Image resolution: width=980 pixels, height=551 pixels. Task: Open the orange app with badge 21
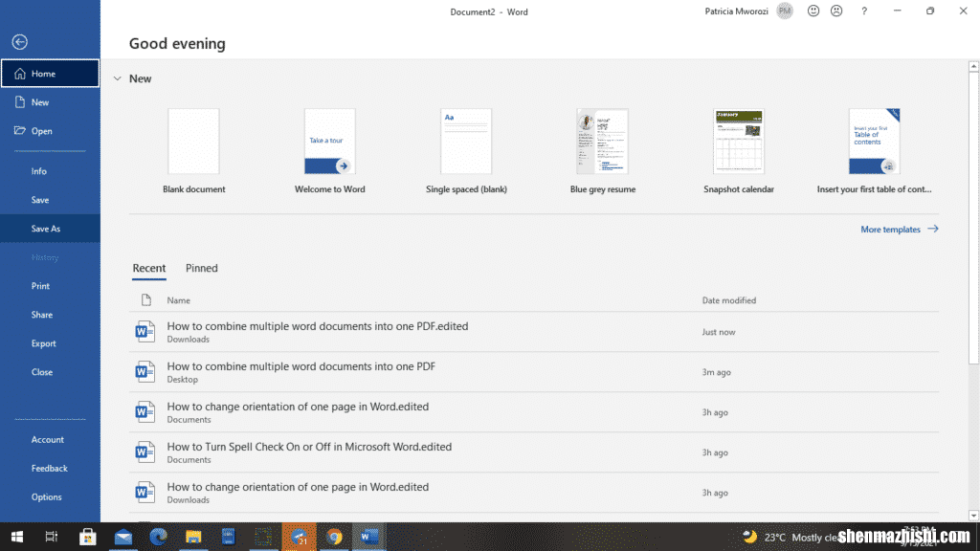pyautogui.click(x=300, y=537)
